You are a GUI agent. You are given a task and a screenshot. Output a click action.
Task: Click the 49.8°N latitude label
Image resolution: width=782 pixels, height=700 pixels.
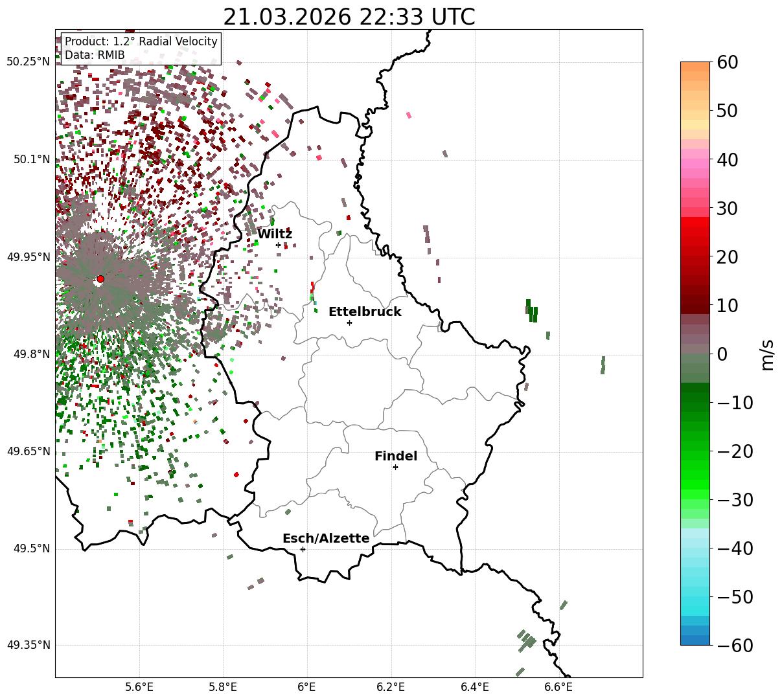pos(31,354)
